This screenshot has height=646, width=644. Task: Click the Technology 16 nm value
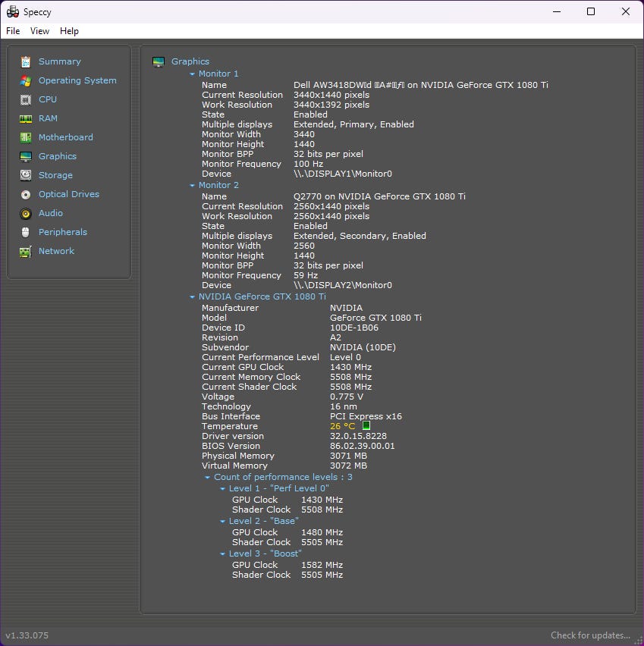pos(344,406)
